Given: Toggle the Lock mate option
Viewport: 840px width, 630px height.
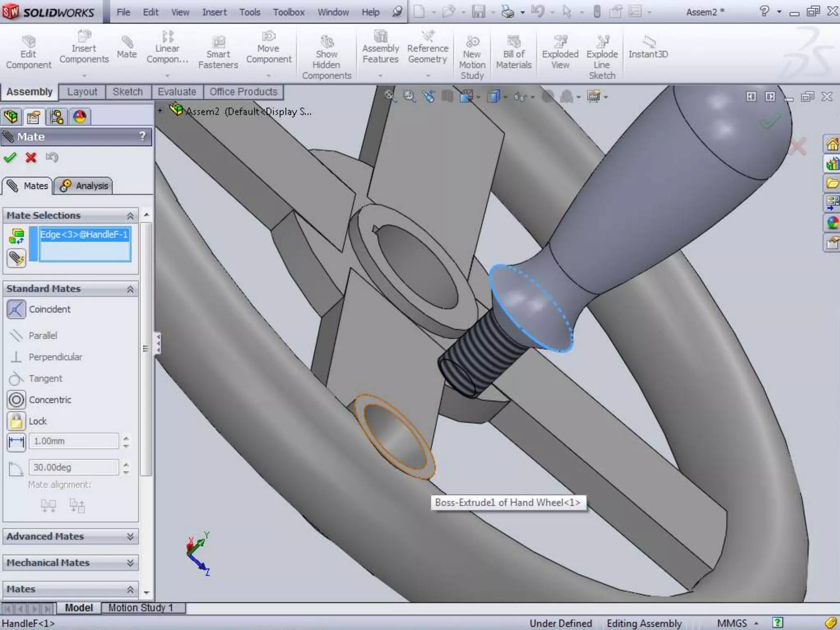Looking at the screenshot, I should point(16,421).
